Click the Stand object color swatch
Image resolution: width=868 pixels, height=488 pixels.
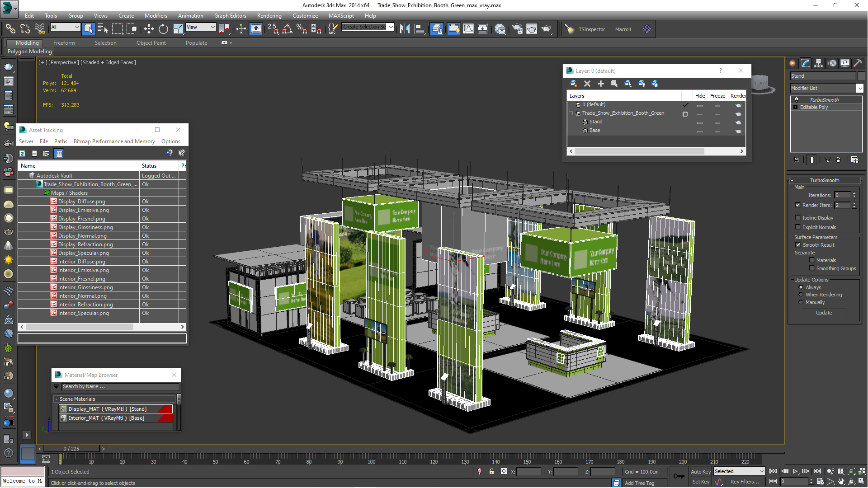pos(861,76)
